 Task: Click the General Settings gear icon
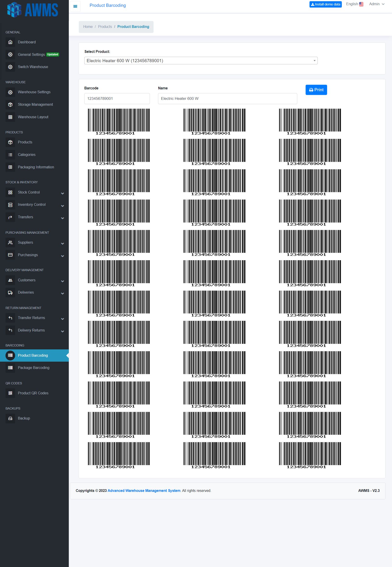coord(10,54)
